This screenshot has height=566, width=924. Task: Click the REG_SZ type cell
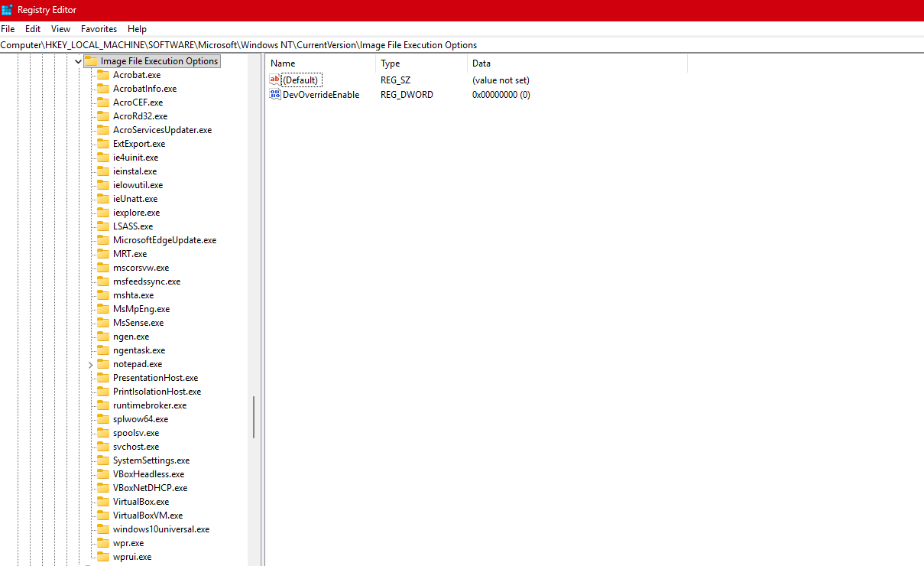point(396,80)
